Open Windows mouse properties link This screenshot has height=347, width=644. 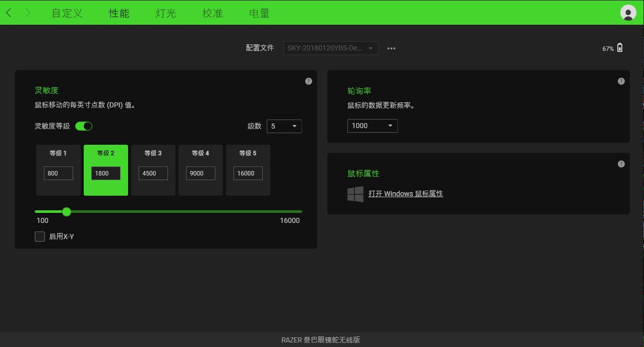(x=406, y=193)
